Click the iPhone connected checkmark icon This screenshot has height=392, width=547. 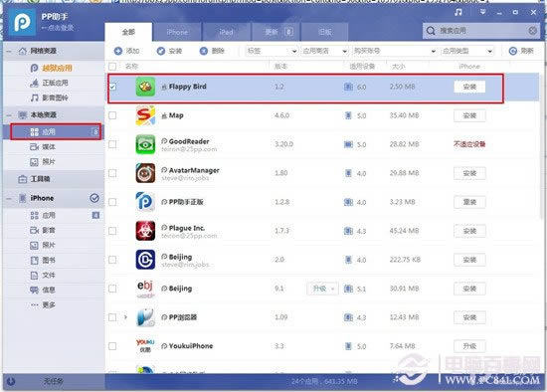(x=94, y=198)
